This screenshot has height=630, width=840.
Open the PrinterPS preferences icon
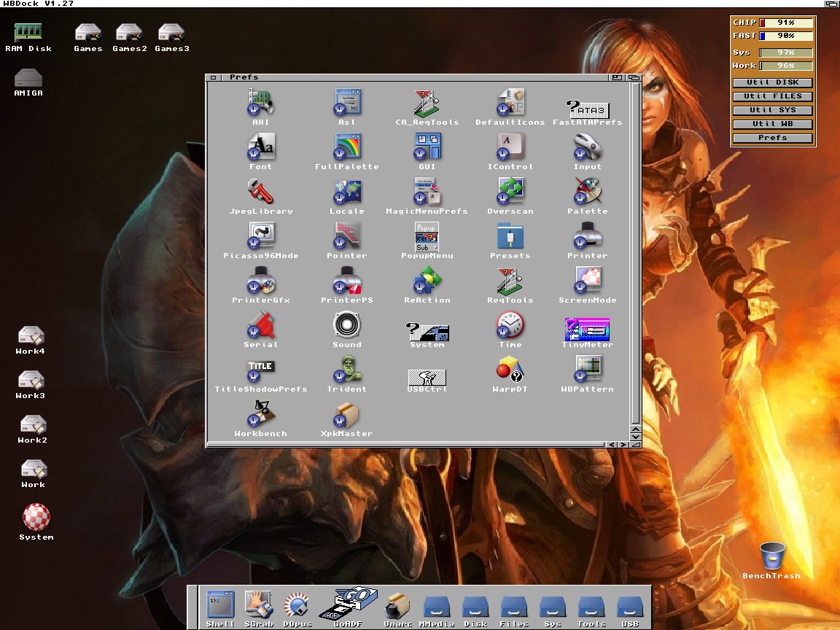[x=347, y=281]
